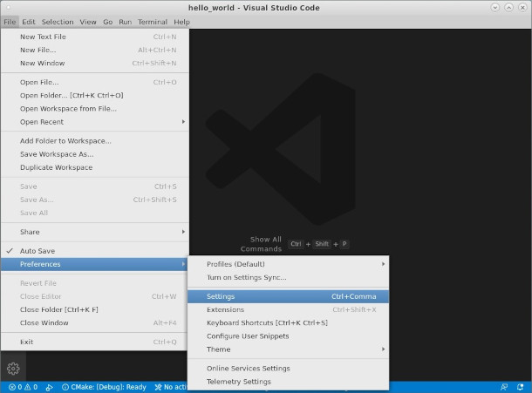The height and width of the screenshot is (393, 532).
Task: Close the VS Code window
Action: coord(522,8)
